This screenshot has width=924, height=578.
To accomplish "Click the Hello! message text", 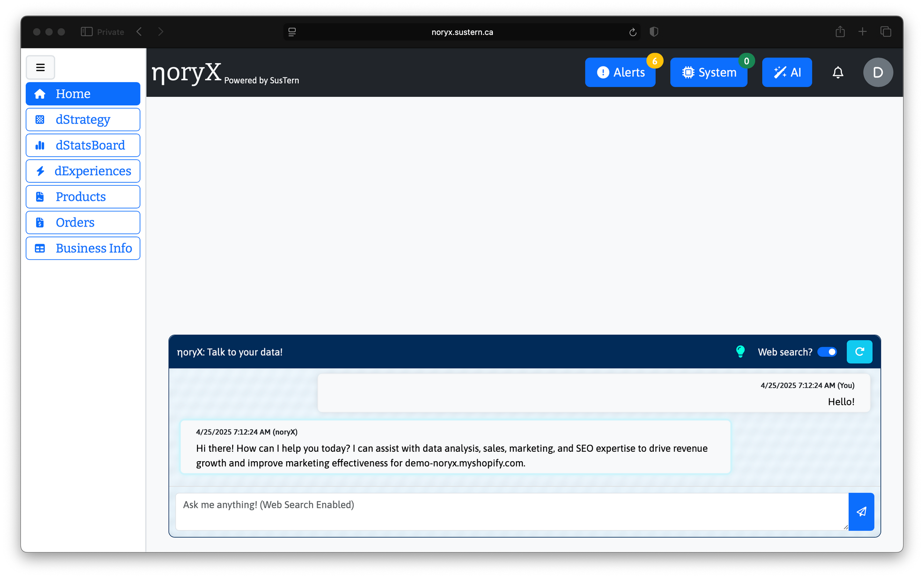I will [841, 401].
